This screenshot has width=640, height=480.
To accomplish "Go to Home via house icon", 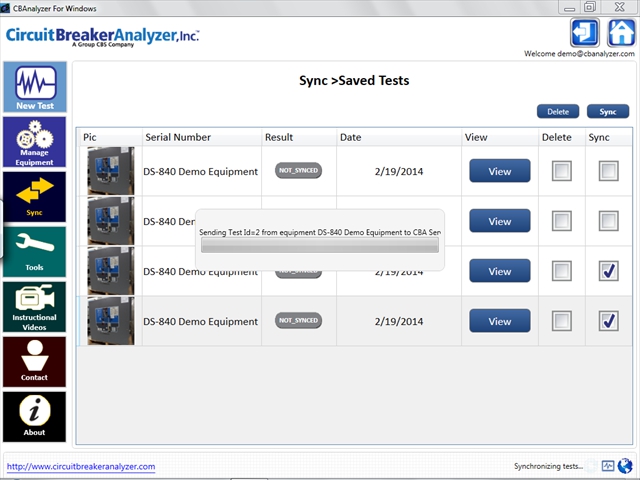I will [621, 33].
